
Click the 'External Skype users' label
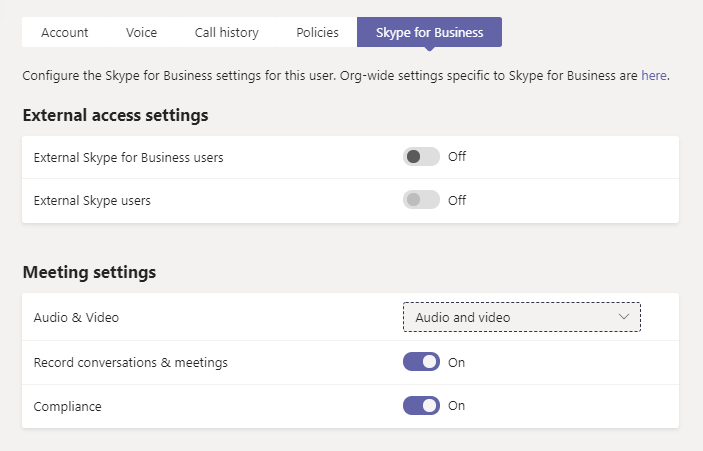[92, 201]
